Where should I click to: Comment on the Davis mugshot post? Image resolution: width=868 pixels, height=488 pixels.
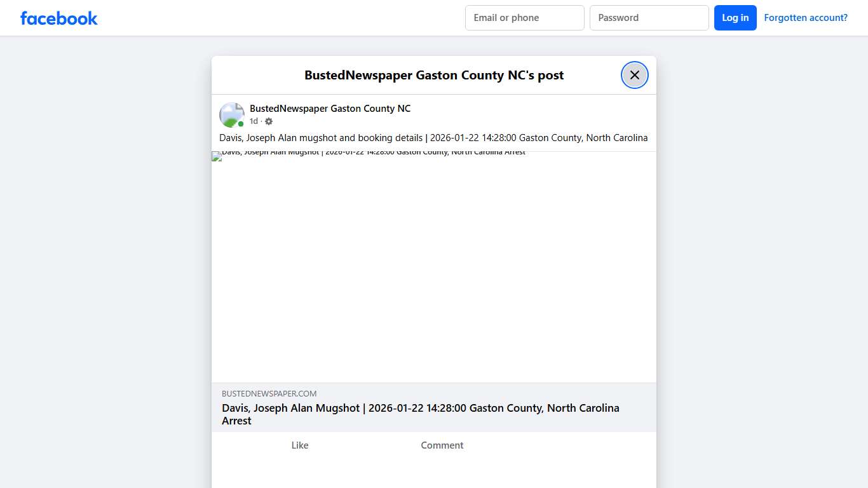442,445
